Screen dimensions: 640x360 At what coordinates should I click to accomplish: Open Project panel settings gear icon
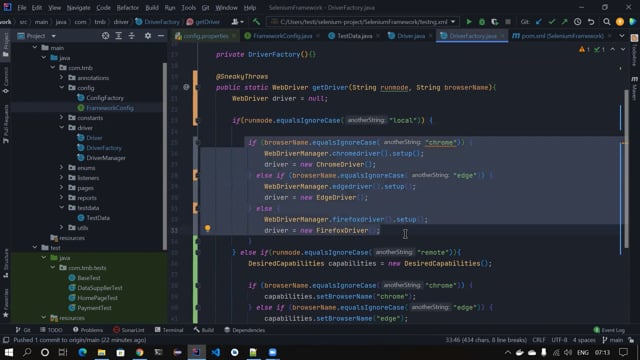pyautogui.click(x=148, y=36)
